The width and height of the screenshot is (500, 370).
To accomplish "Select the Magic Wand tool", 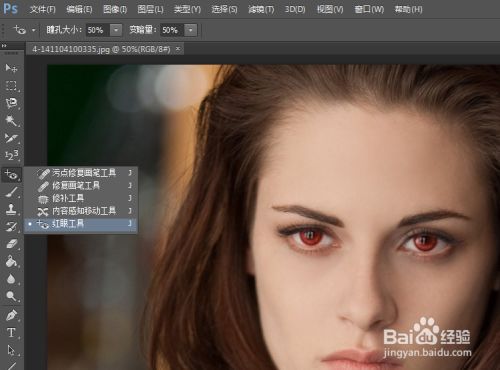I will click(11, 120).
